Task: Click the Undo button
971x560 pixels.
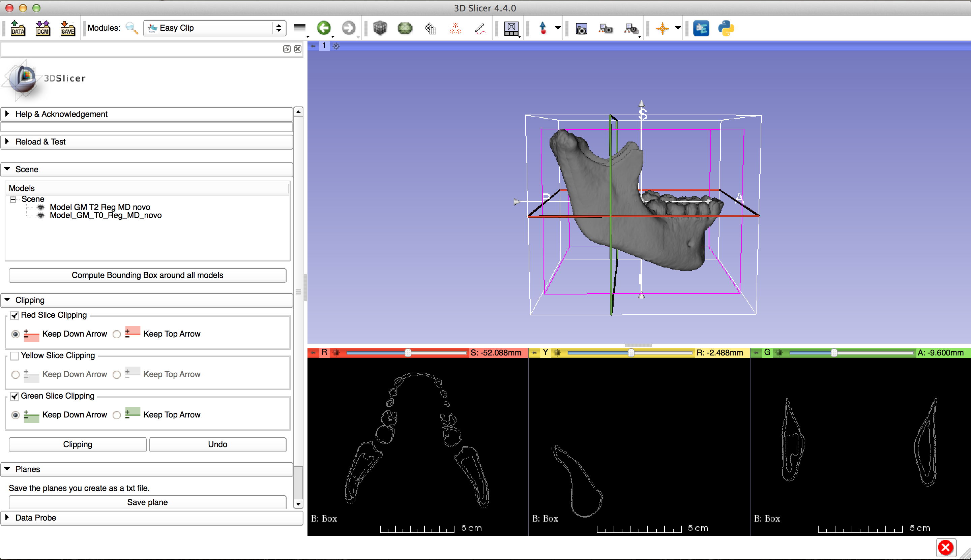Action: coord(217,445)
